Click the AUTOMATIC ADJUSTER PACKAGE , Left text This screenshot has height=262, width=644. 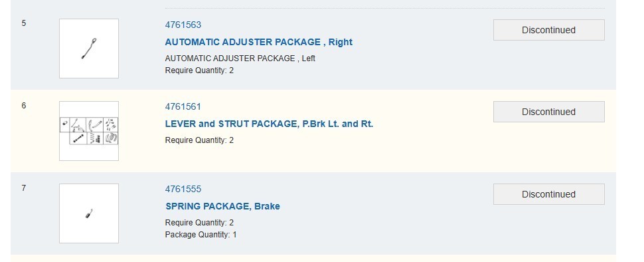240,59
